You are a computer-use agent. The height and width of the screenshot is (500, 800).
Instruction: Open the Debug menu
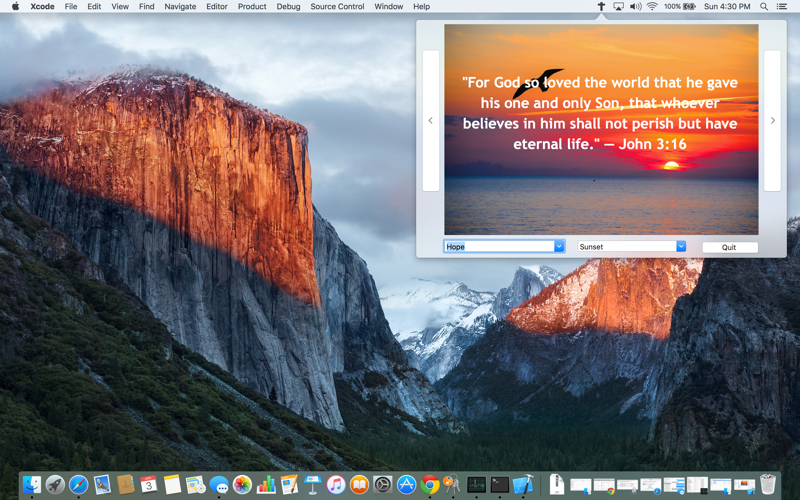coord(288,7)
